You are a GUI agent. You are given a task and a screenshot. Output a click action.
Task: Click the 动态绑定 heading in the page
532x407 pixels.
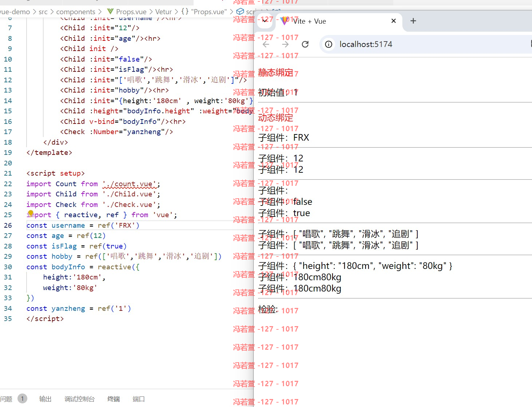(x=276, y=118)
